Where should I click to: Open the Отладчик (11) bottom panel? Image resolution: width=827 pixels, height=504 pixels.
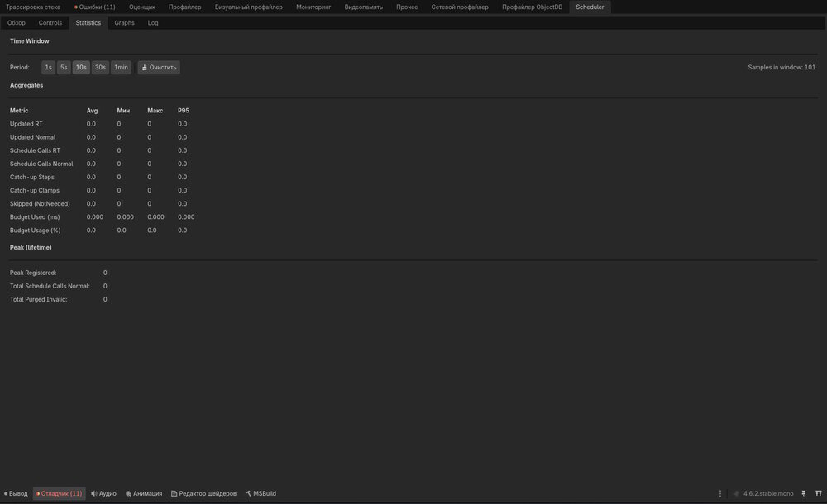tap(60, 493)
